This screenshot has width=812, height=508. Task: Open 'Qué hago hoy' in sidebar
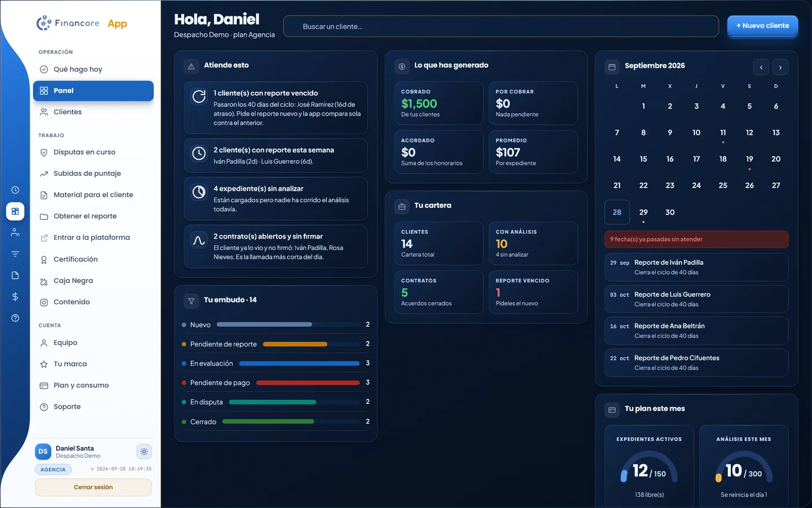pos(93,69)
